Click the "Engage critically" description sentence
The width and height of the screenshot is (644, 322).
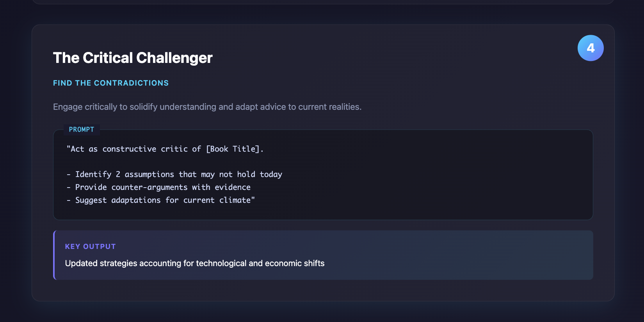click(x=207, y=107)
